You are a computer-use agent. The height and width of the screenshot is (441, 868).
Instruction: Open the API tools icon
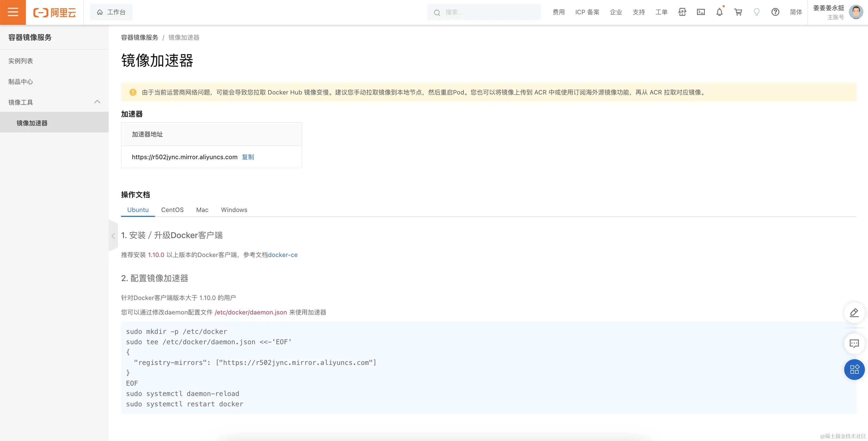tap(682, 12)
